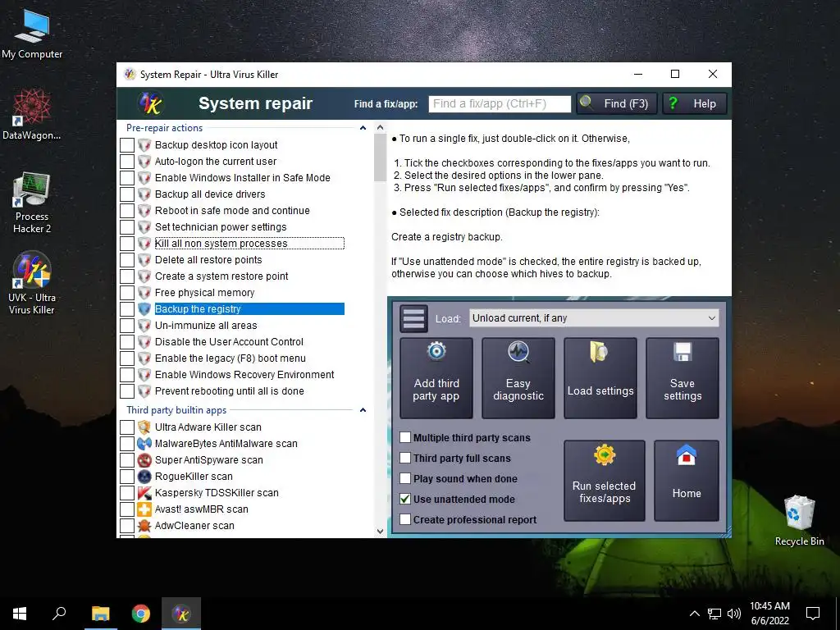The width and height of the screenshot is (840, 630).
Task: Click the Kaspersky TDSSKiller scan icon
Action: click(x=144, y=493)
